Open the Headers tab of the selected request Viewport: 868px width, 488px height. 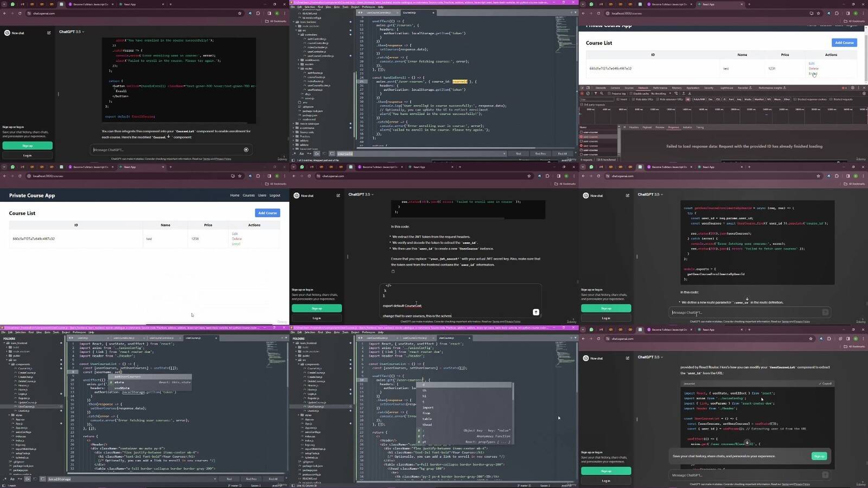[x=634, y=127]
